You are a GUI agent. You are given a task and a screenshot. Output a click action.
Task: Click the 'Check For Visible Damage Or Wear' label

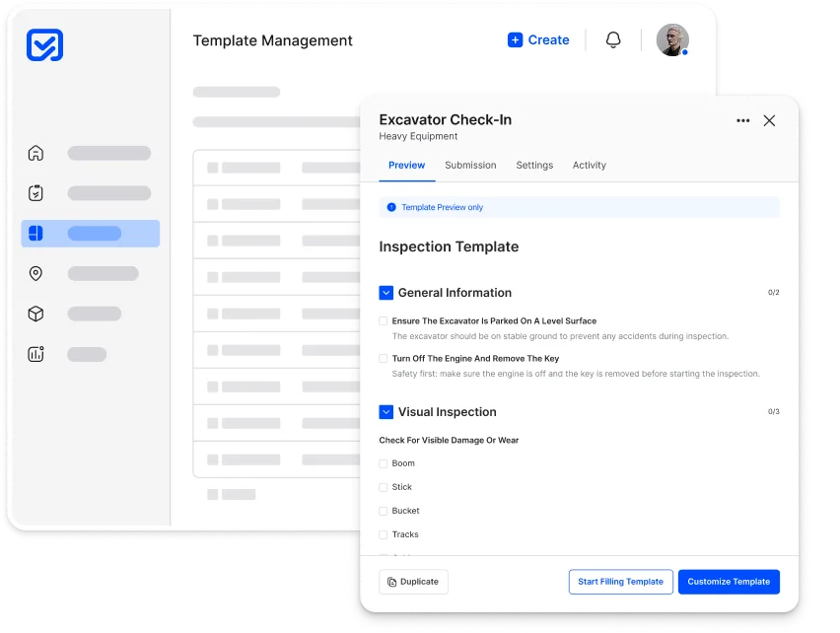449,440
